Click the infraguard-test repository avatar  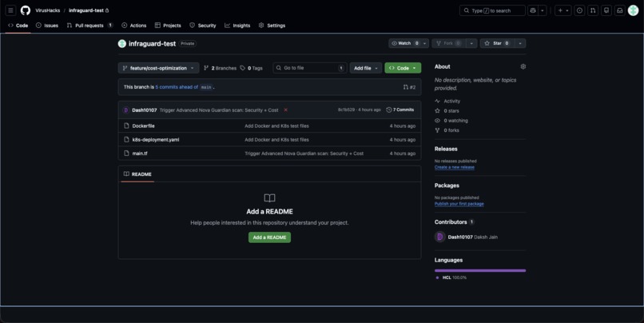tap(122, 43)
